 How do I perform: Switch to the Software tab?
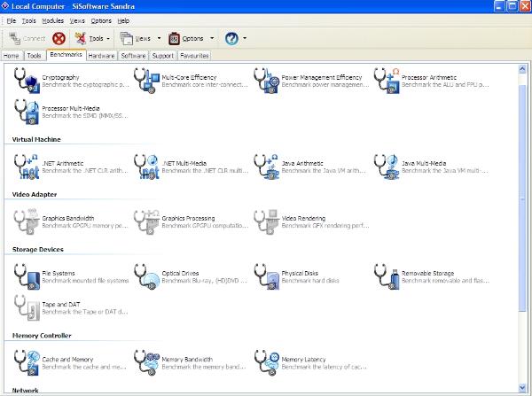(x=133, y=56)
